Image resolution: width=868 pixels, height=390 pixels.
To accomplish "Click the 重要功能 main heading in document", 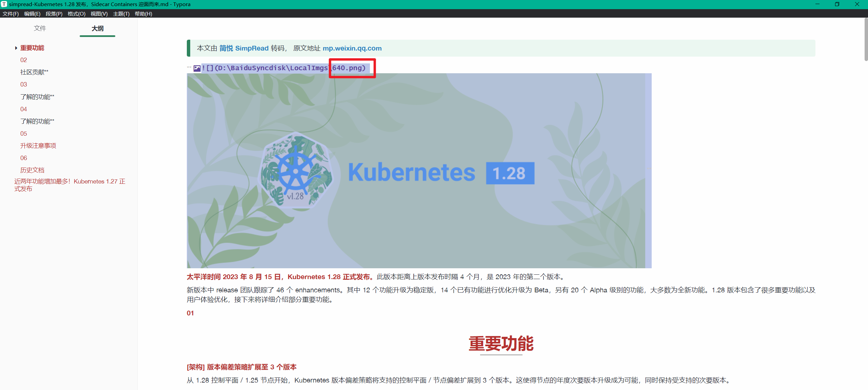I will pos(501,344).
